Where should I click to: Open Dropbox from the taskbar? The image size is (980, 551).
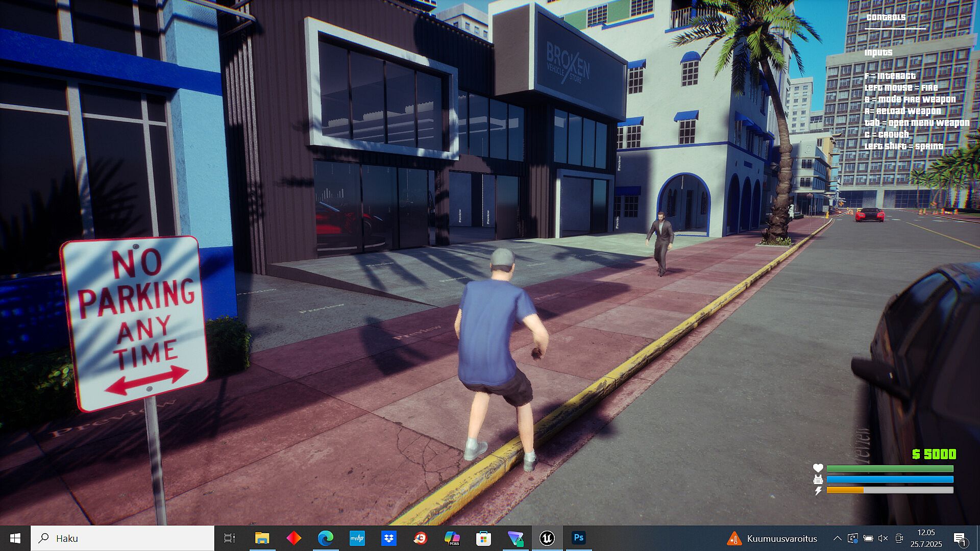(388, 538)
